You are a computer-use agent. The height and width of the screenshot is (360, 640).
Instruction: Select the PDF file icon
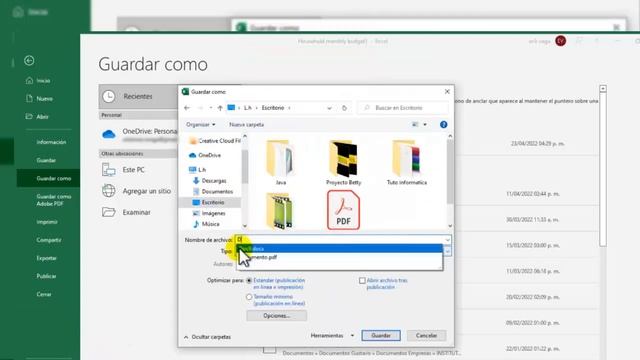pos(343,210)
